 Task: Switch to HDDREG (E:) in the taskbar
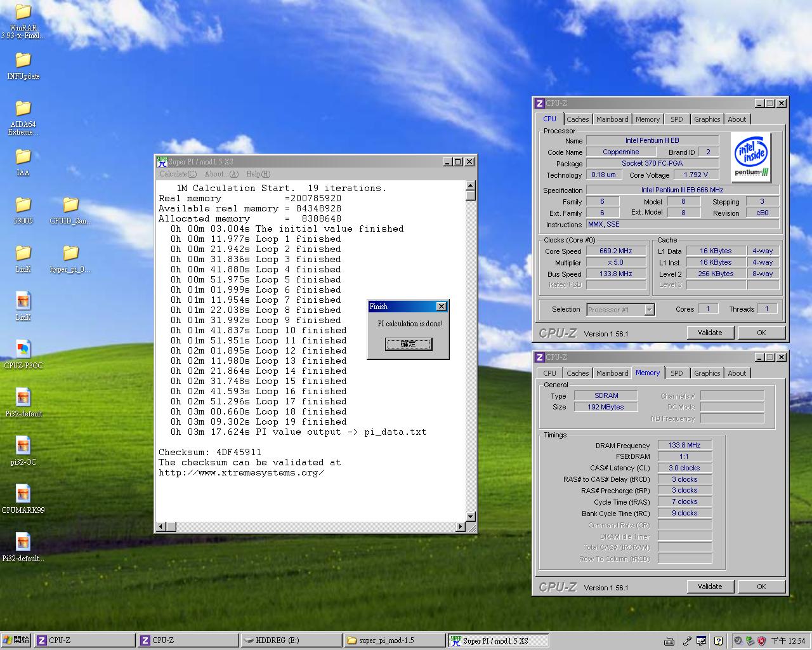291,640
